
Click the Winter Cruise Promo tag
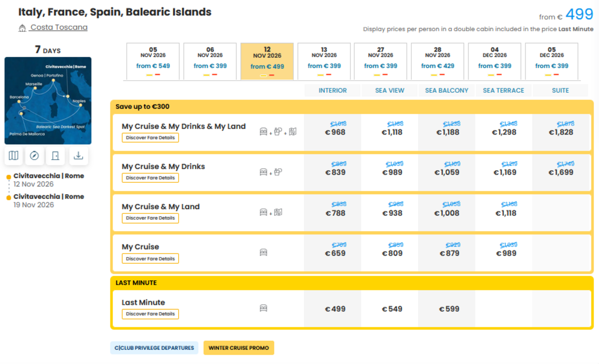(x=239, y=348)
